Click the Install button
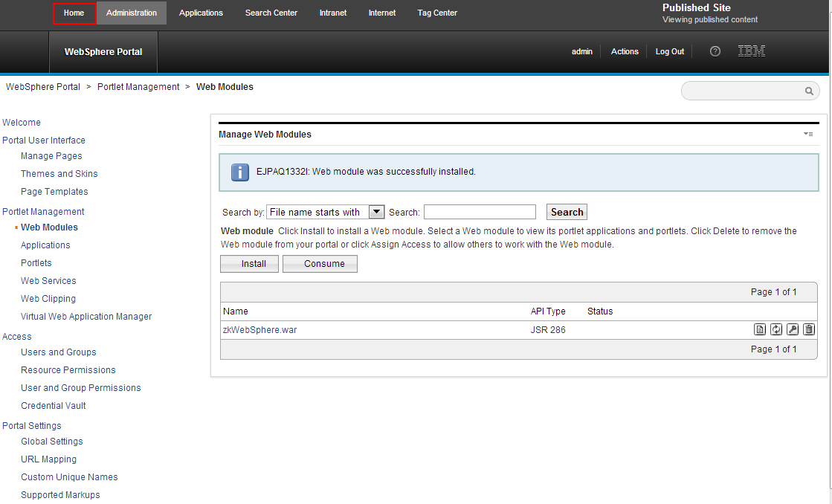The height and width of the screenshot is (504, 832). click(x=249, y=264)
